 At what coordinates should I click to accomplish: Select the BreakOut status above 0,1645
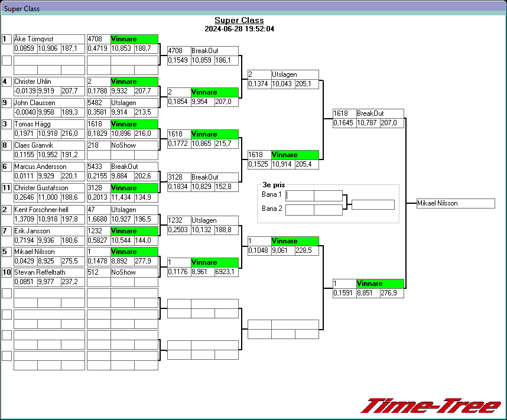381,114
